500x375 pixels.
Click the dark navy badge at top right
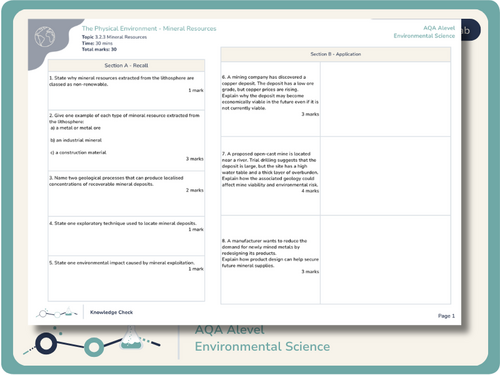471,30
